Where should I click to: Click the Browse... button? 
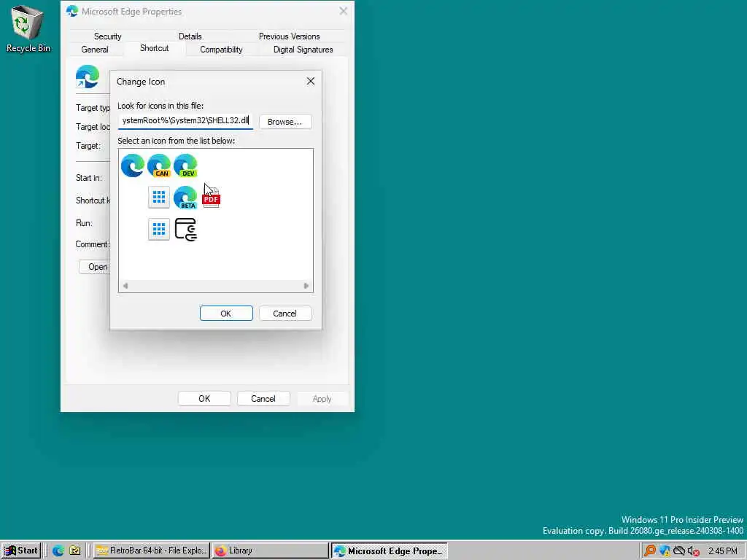(x=285, y=122)
